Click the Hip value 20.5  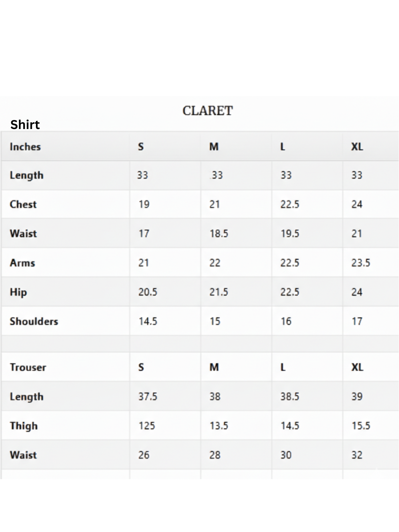click(x=148, y=292)
